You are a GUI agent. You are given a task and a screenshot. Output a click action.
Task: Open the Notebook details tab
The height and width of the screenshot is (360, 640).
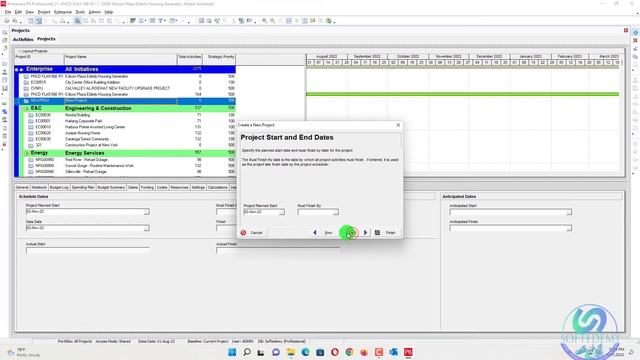coord(39,187)
